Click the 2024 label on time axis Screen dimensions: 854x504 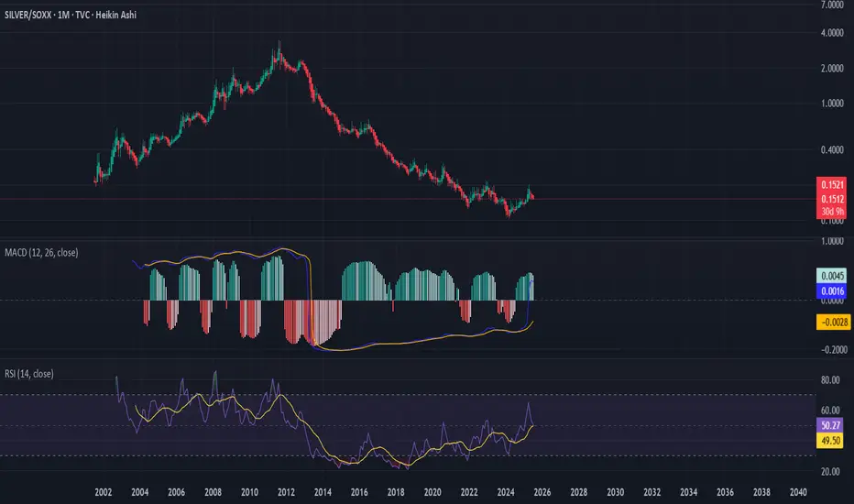(x=506, y=493)
